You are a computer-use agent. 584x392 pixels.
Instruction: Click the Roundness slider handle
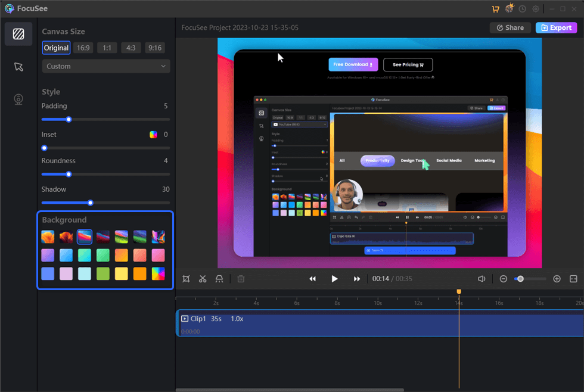click(69, 174)
